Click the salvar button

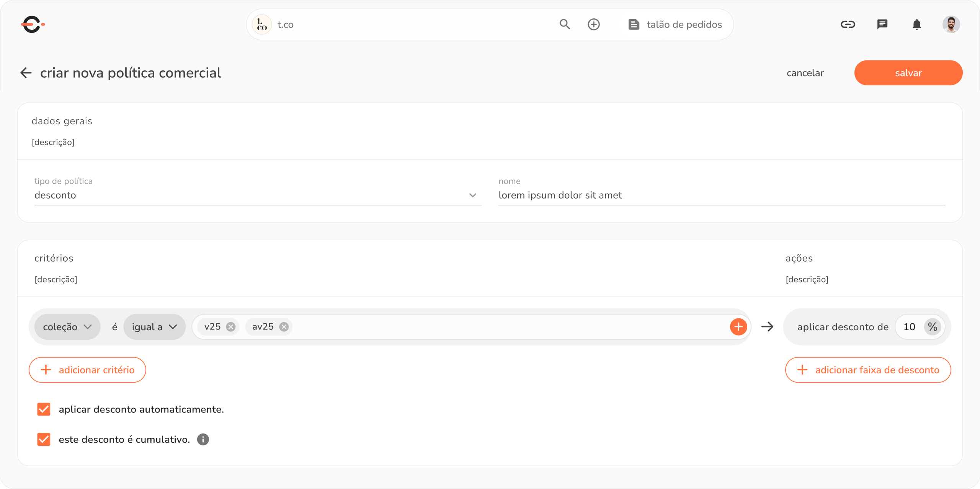(908, 73)
